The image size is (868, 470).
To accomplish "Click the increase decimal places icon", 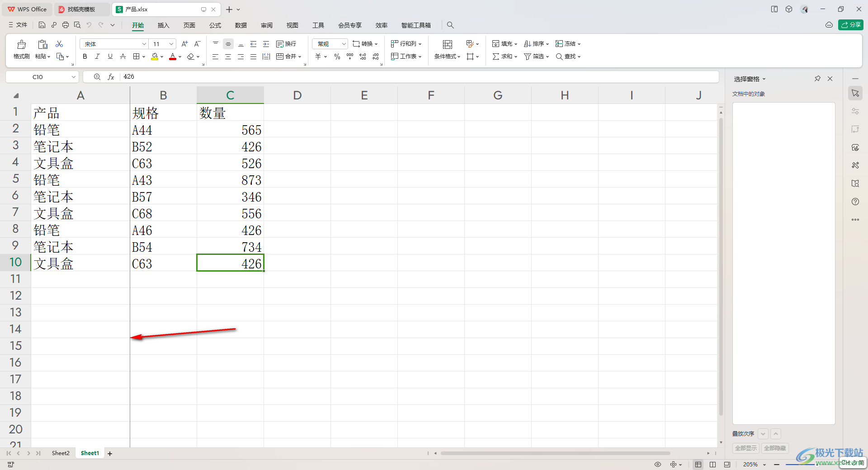I will tap(363, 56).
